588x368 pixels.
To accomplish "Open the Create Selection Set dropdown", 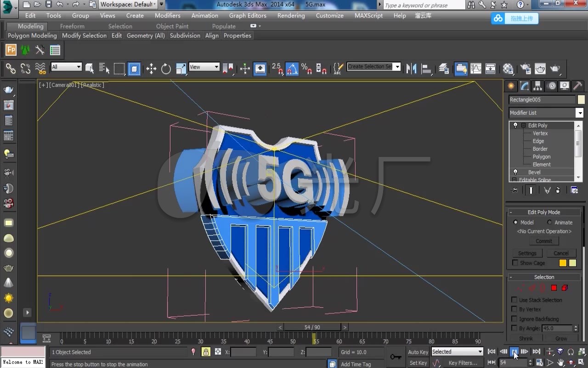I will click(x=398, y=66).
